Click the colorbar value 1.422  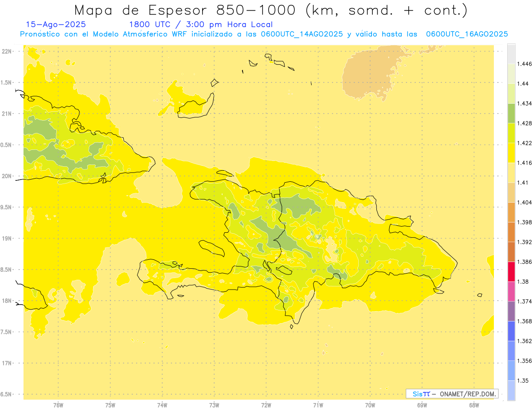tap(525, 143)
